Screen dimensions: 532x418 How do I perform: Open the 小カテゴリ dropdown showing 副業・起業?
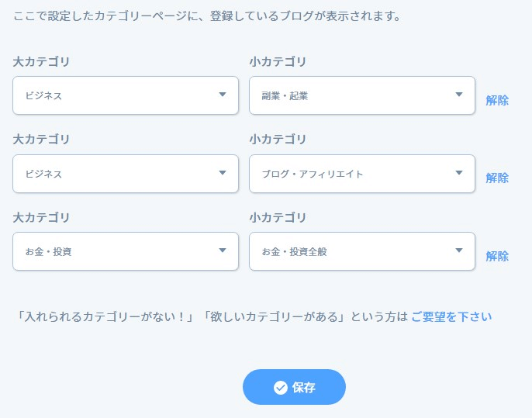tap(362, 95)
